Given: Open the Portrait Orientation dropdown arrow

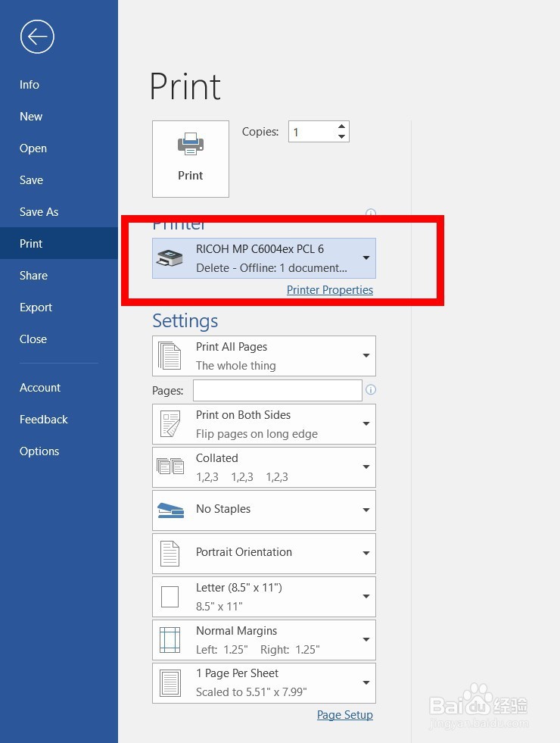Looking at the screenshot, I should click(x=366, y=553).
